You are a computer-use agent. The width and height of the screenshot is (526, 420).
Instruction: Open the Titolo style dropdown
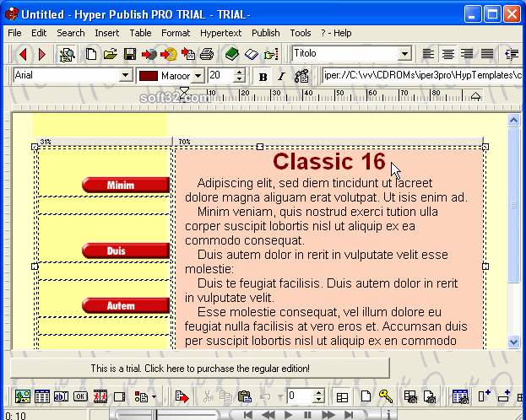(405, 54)
